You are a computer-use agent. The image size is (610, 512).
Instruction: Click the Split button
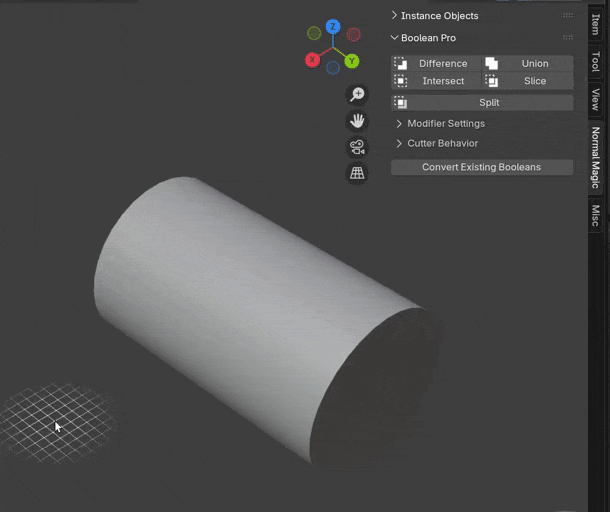click(x=482, y=102)
